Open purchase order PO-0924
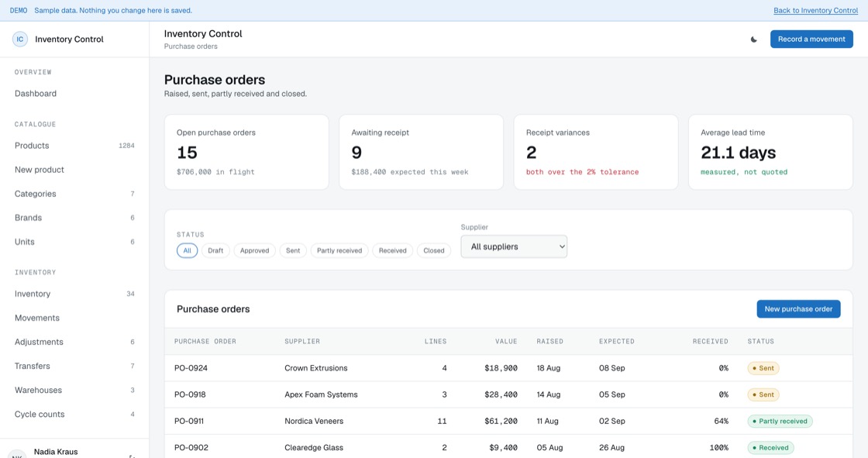The image size is (868, 458). click(191, 368)
